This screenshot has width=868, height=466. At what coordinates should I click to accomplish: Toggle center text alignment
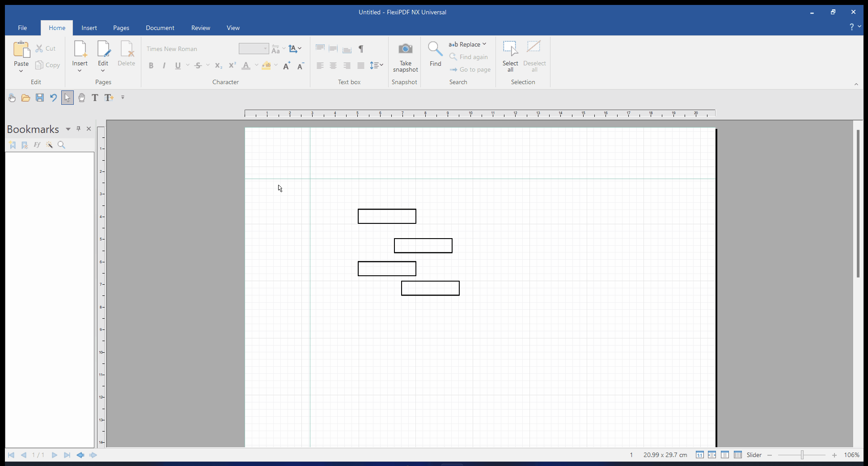tap(333, 66)
